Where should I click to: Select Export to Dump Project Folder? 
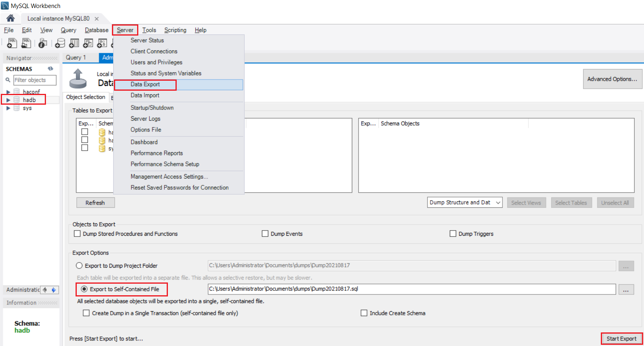79,266
